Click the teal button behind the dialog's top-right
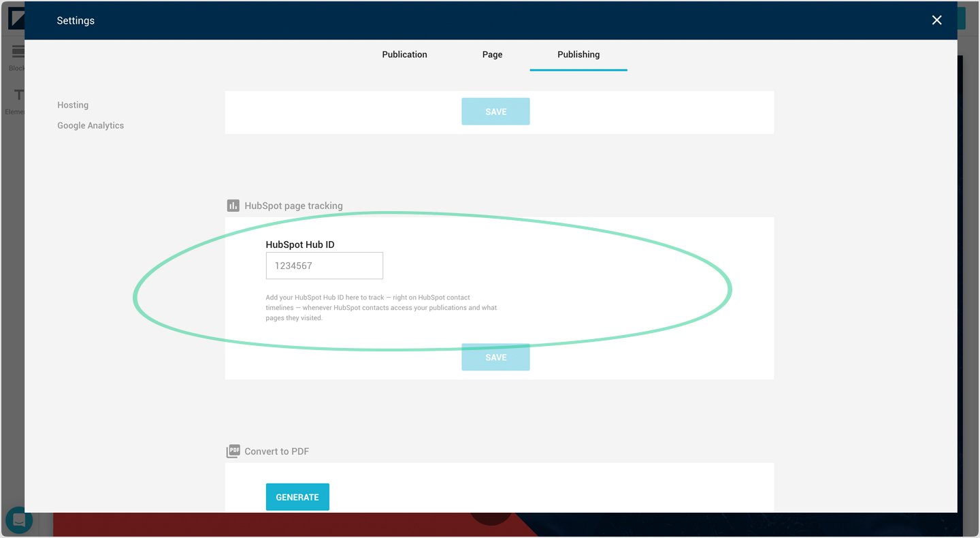The width and height of the screenshot is (980, 538). pyautogui.click(x=962, y=19)
